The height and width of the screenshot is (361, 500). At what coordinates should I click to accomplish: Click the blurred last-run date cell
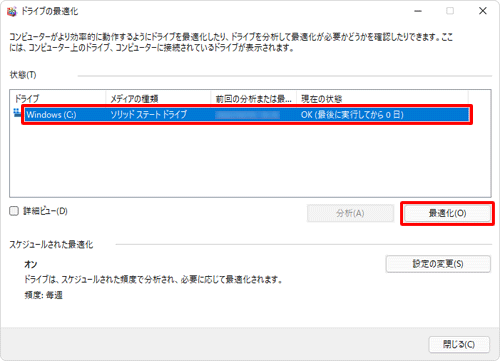tap(247, 115)
